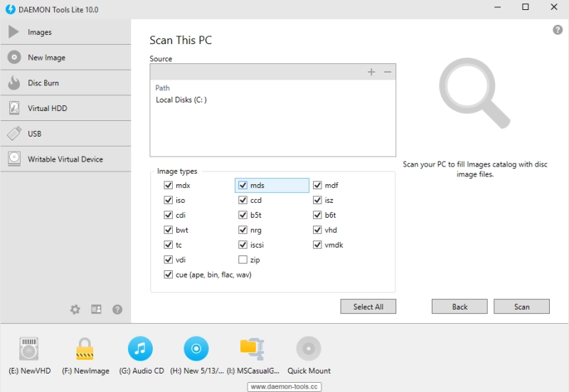Select the (F:) NewImage locked drive
The width and height of the screenshot is (569, 392).
[x=85, y=349]
